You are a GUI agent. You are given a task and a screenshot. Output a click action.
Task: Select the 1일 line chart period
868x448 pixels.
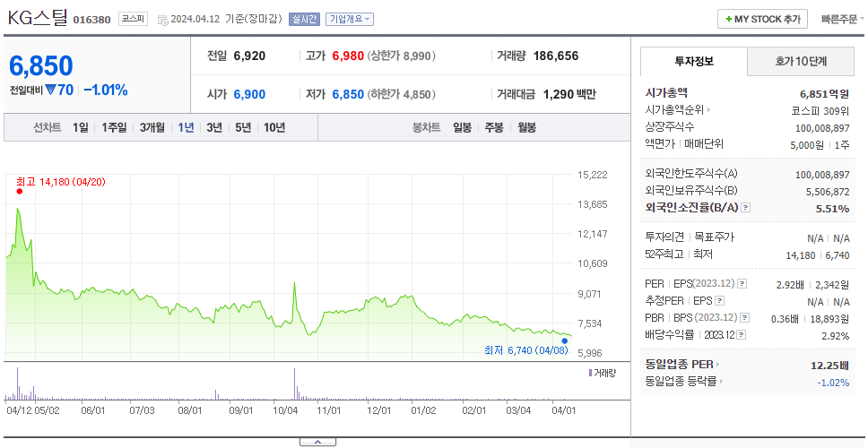[81, 128]
